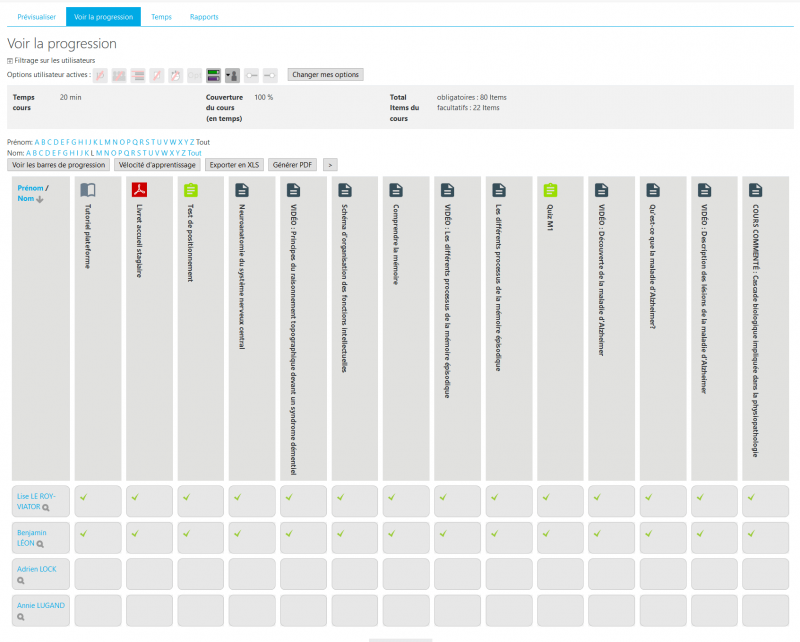Expand more actions with the > button
This screenshot has width=800, height=642.
point(330,164)
